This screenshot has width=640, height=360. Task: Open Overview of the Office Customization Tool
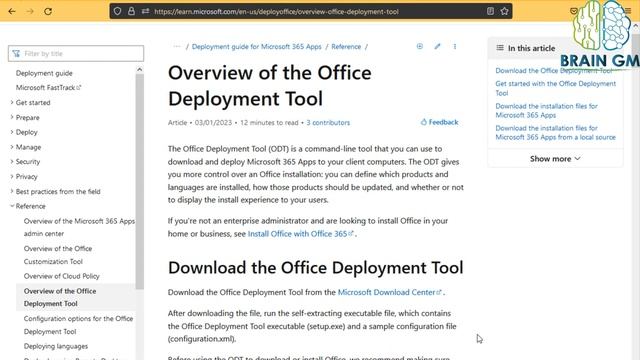point(58,255)
